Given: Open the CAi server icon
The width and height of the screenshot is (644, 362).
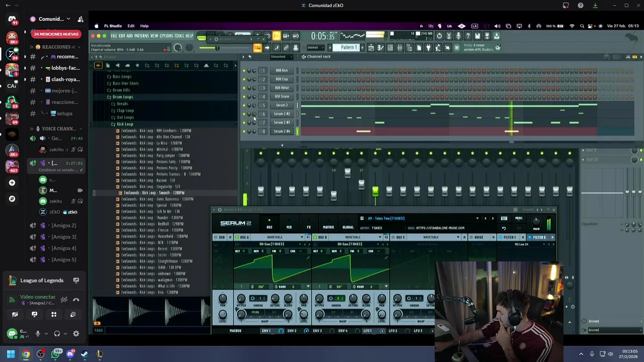Looking at the screenshot, I should pyautogui.click(x=12, y=86).
